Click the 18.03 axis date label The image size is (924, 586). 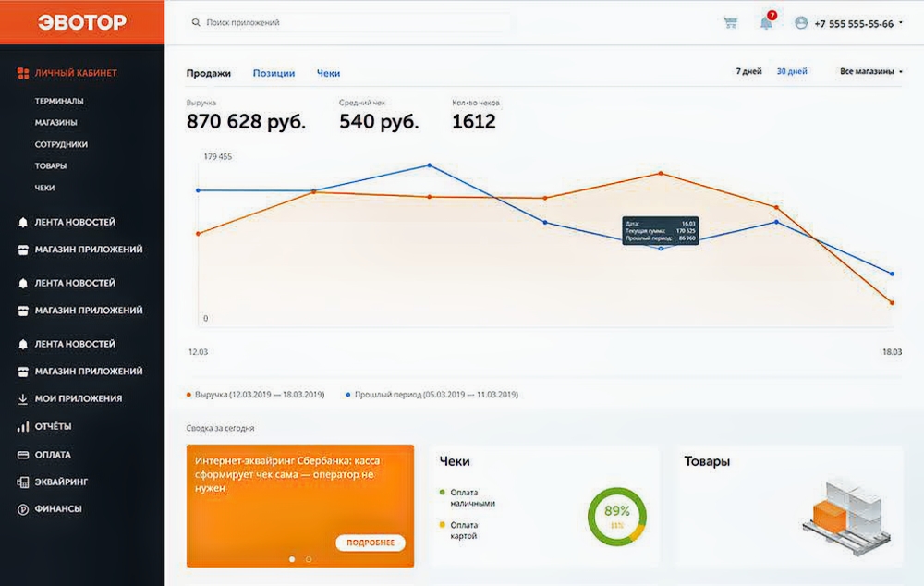point(893,352)
